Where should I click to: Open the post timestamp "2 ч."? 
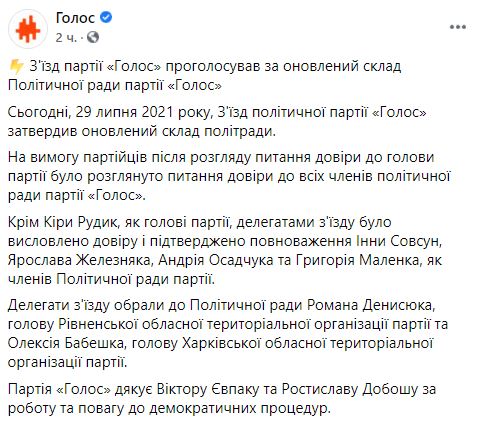point(66,38)
